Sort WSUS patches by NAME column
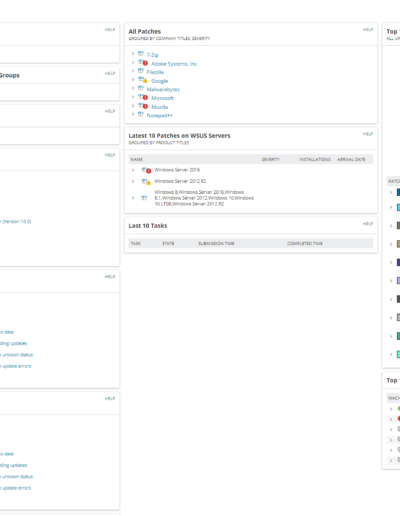The height and width of the screenshot is (516, 400). [136, 160]
